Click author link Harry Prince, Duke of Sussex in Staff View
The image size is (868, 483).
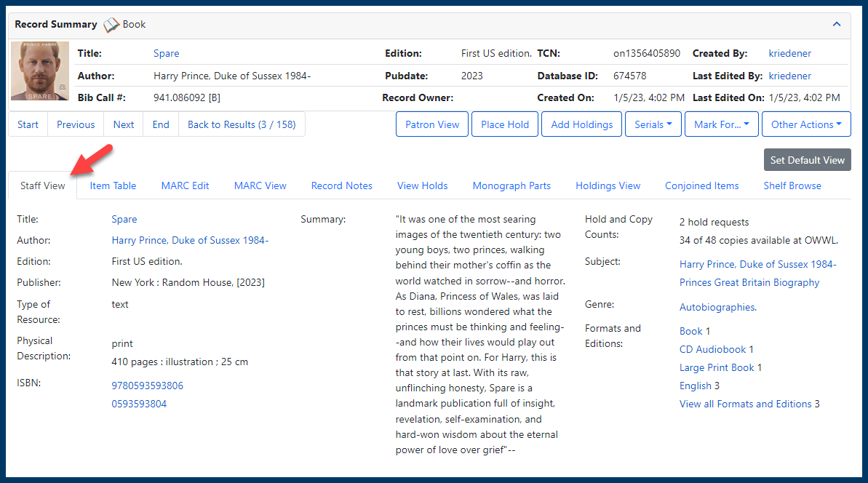190,240
